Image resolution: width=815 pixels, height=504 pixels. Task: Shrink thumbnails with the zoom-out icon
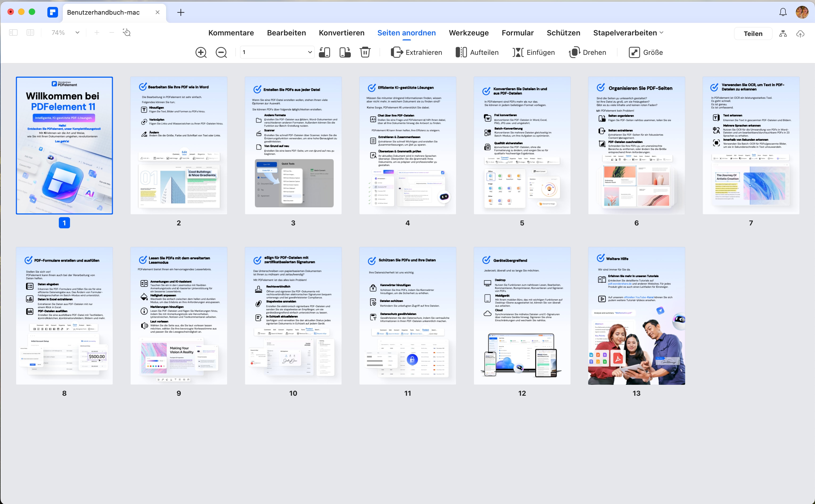point(221,52)
